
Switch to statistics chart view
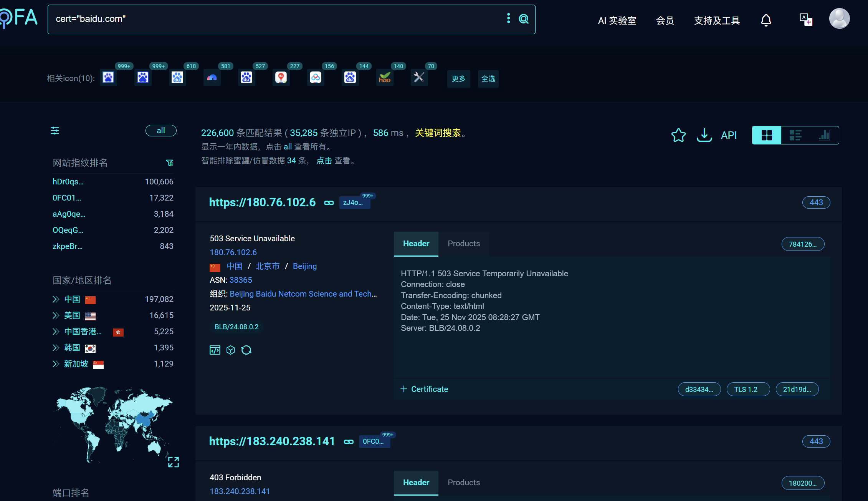(x=824, y=135)
